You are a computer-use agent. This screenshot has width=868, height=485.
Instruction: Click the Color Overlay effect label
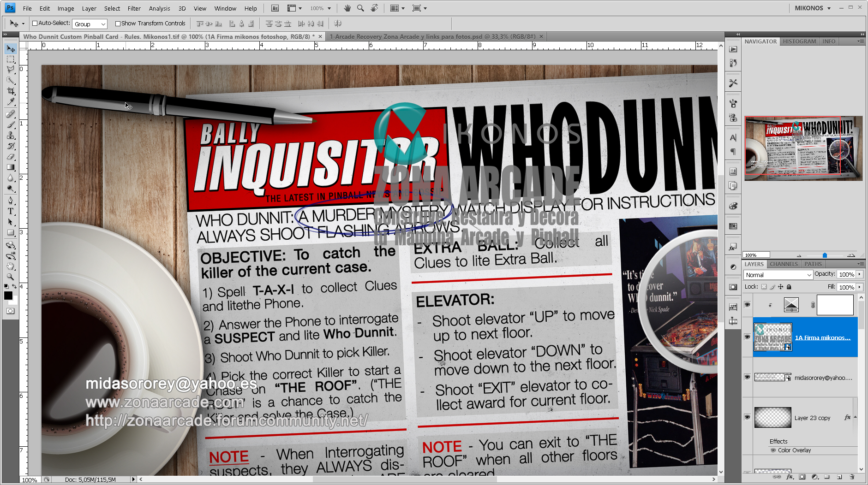pos(794,450)
